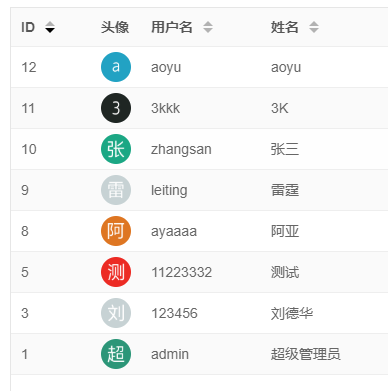
Task: Select the admin username cell
Action: [x=170, y=354]
